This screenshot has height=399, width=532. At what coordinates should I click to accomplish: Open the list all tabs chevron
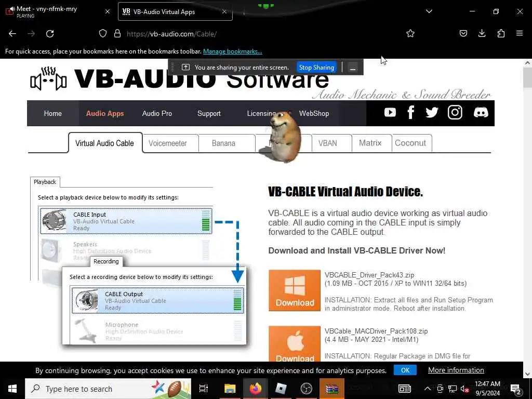pyautogui.click(x=429, y=11)
